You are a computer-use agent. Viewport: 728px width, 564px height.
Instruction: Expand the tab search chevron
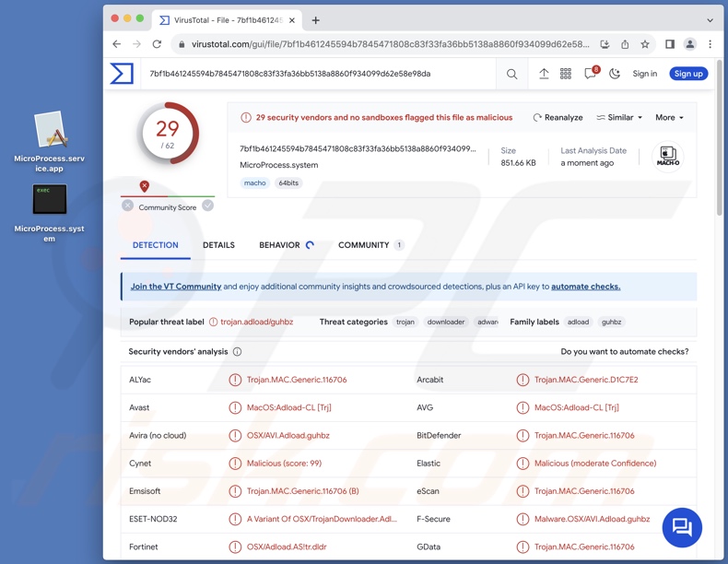coord(710,20)
